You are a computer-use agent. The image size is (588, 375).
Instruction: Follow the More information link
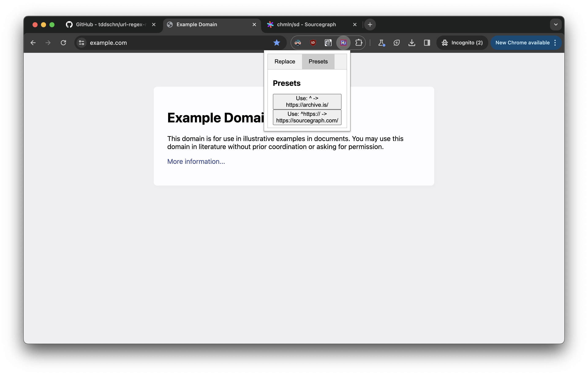click(196, 161)
